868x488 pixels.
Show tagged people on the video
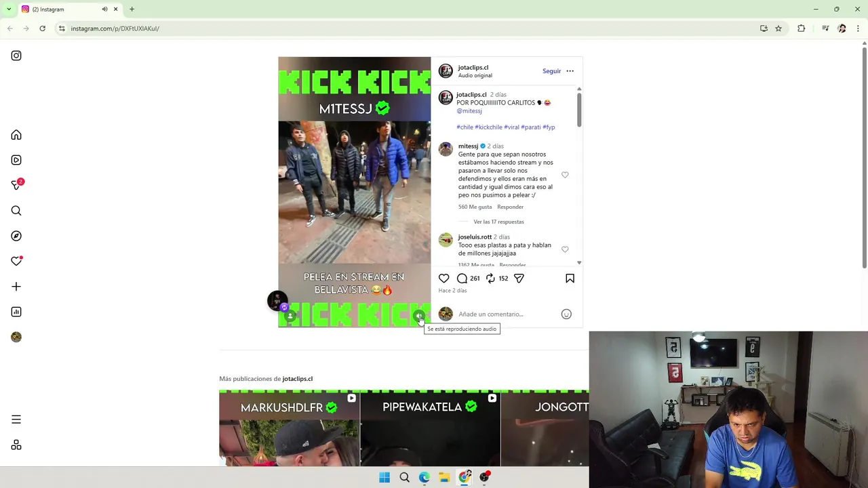tap(290, 316)
